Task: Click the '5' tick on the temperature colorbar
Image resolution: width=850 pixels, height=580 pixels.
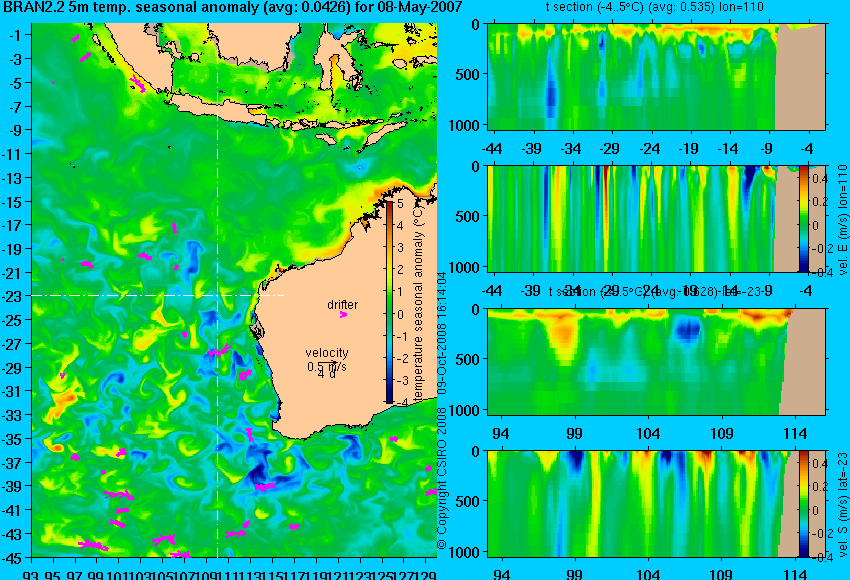Action: [x=401, y=204]
